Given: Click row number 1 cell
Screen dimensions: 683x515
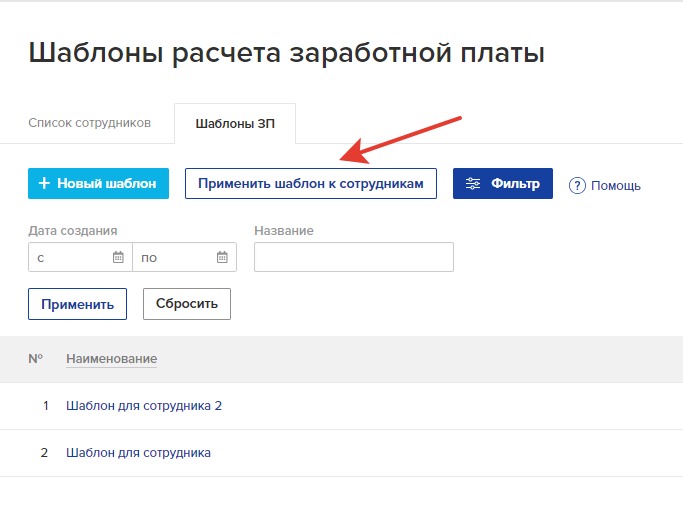Looking at the screenshot, I should tap(46, 406).
